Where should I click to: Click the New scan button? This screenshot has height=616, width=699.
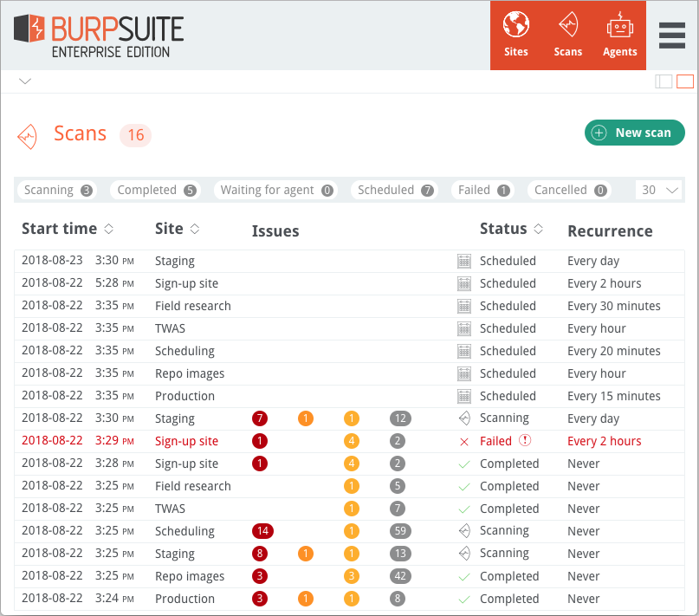[x=634, y=133]
